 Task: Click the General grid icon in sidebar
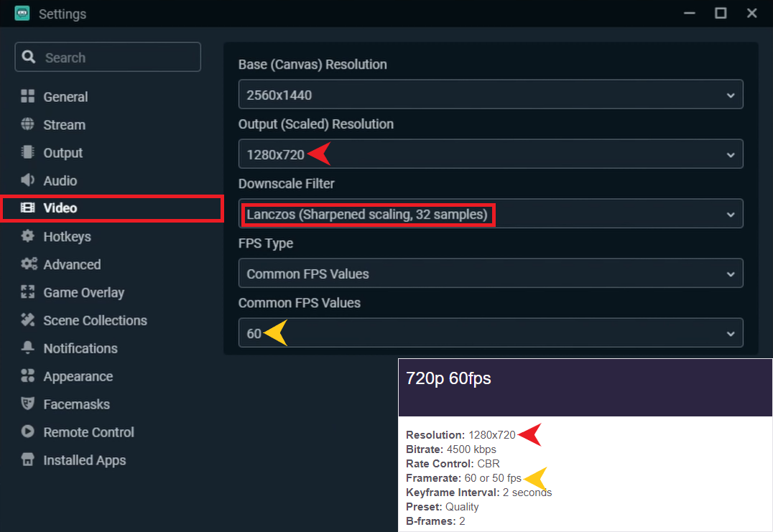(27, 96)
